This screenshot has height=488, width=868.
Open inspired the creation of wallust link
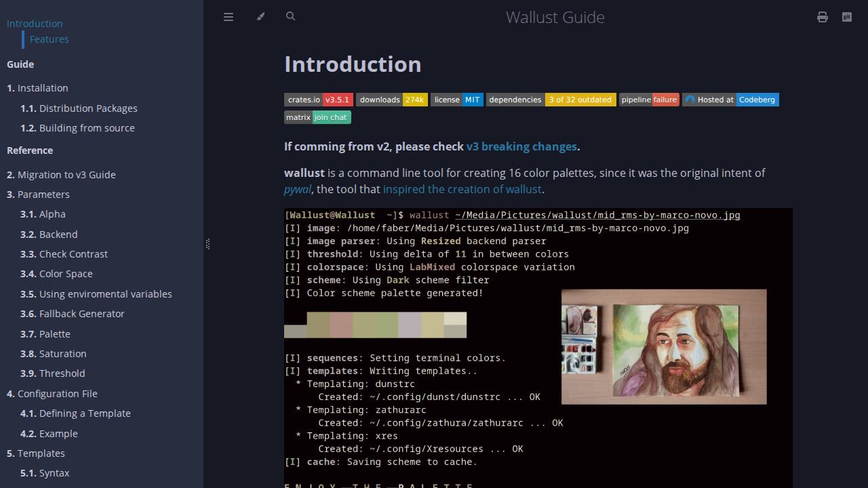[x=462, y=189]
